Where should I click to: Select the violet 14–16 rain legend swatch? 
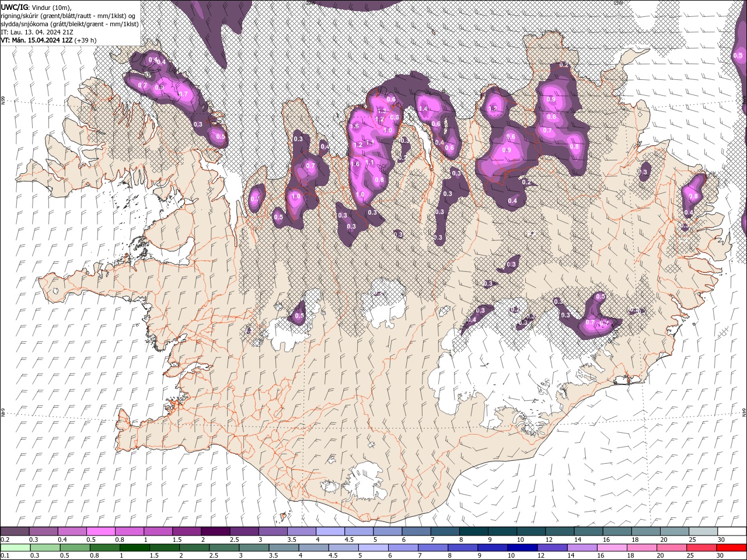click(x=582, y=548)
